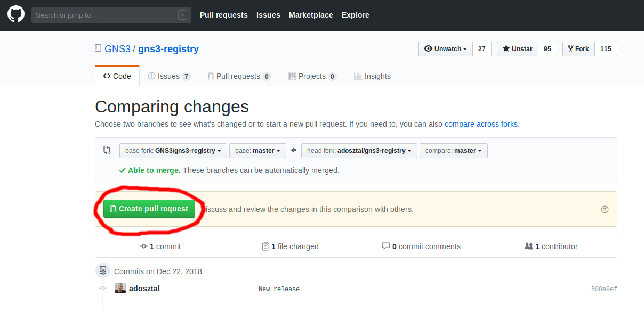Open the compare: master branch dropdown
This screenshot has height=313, width=644.
[453, 151]
